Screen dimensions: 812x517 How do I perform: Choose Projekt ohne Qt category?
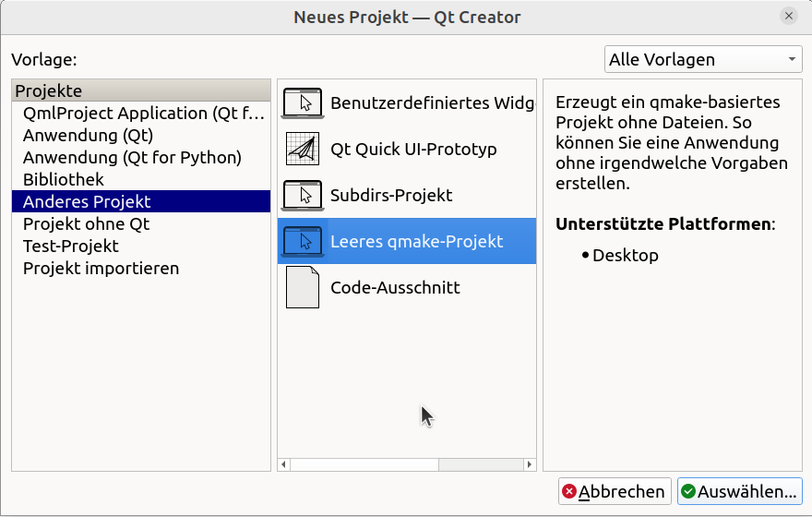(x=86, y=224)
